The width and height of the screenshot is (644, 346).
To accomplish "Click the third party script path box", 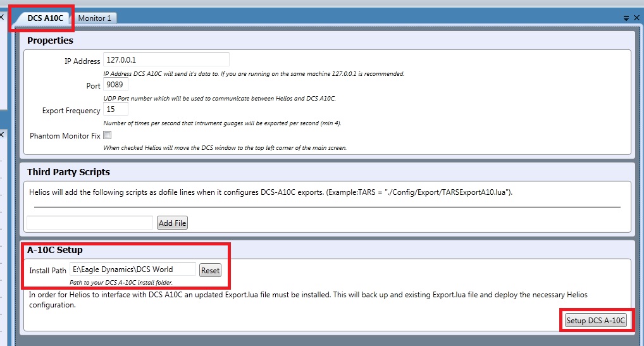I will (90, 223).
